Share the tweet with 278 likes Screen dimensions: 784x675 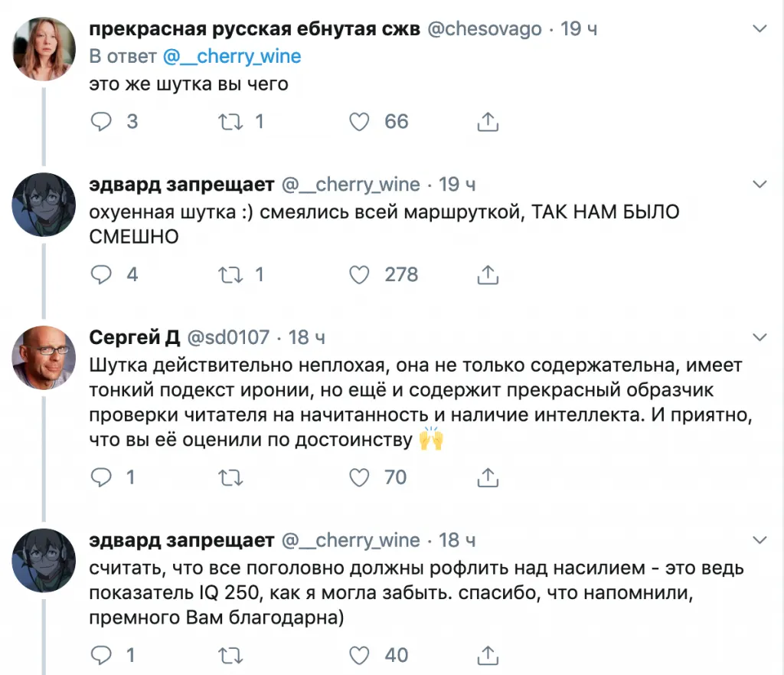point(488,274)
